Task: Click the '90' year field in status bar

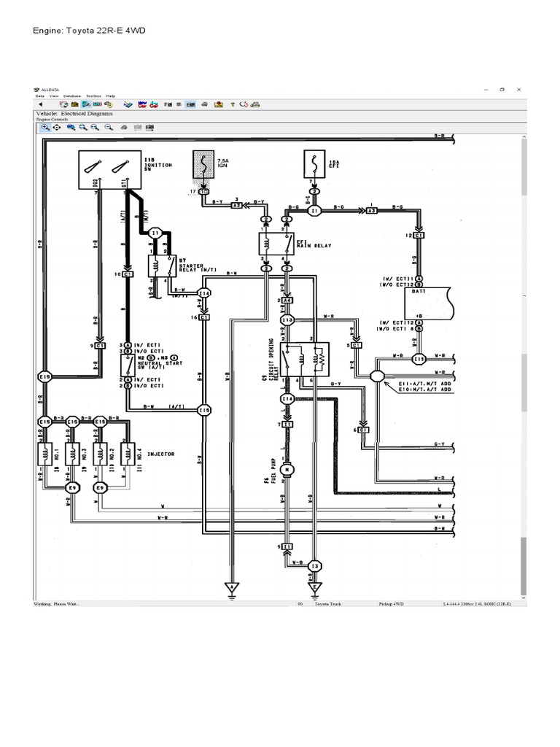Action: 300,603
